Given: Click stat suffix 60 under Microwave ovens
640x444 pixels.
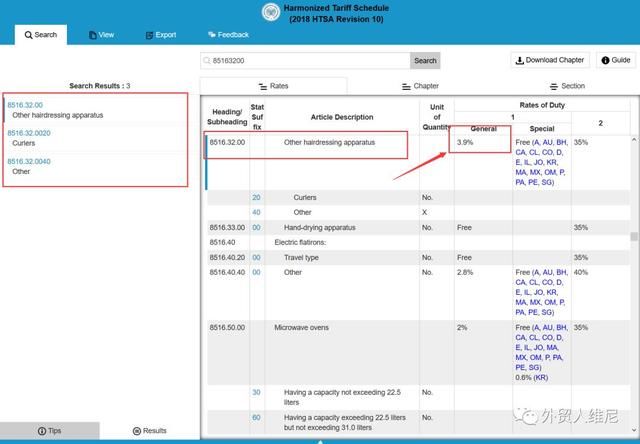Looking at the screenshot, I should [x=256, y=417].
